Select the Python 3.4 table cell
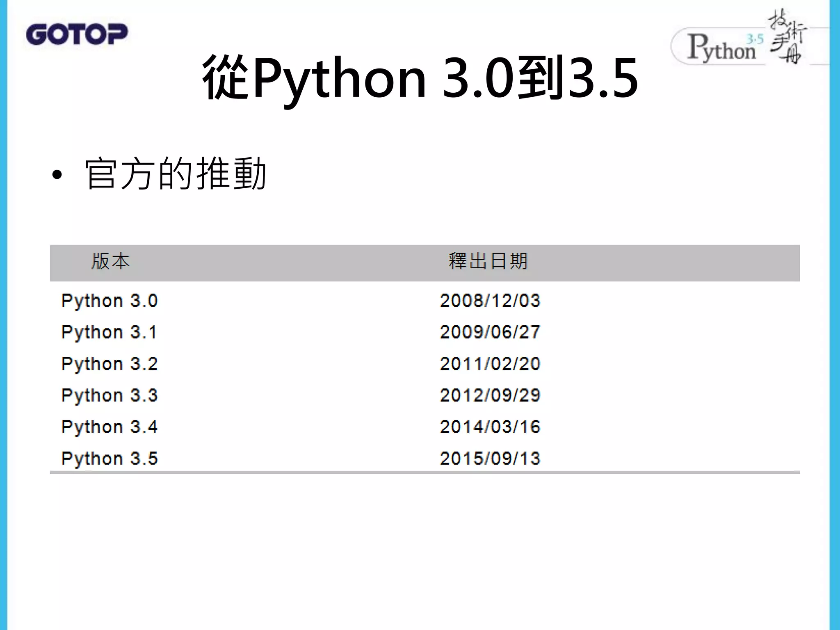Screen dimensions: 840x630 [x=109, y=427]
